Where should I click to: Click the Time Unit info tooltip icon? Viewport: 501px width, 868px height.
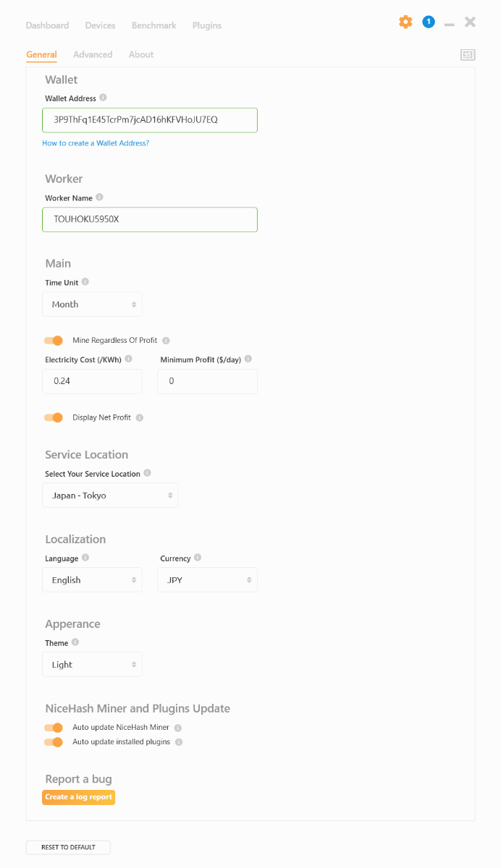85,282
